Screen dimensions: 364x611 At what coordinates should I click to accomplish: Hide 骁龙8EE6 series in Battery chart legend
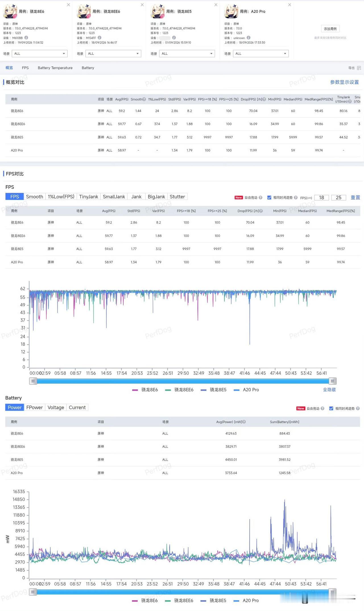179,600
